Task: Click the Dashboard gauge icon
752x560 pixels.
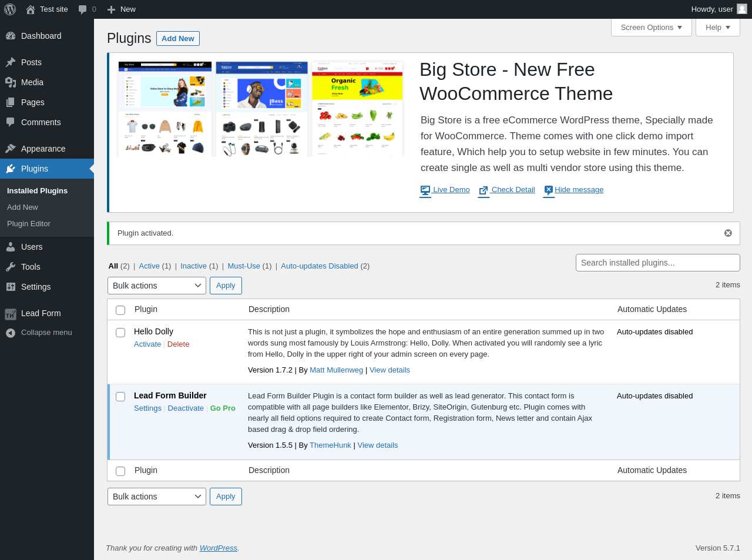Action: 11,36
